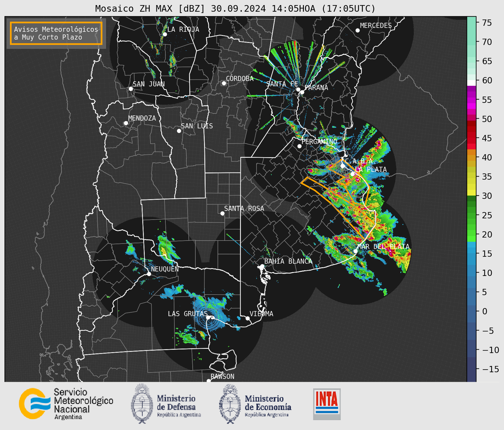Viewport: 504px width, 430px height.
Task: Click the CÓRDOBA city marker dot
Action: [x=224, y=83]
